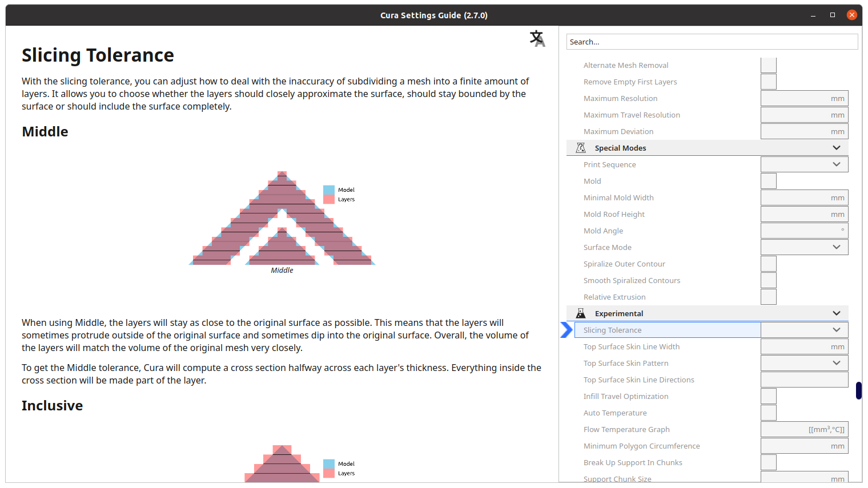Screen dimensions: 868x488
Task: Collapse the Experimental section chevron
Action: point(837,313)
